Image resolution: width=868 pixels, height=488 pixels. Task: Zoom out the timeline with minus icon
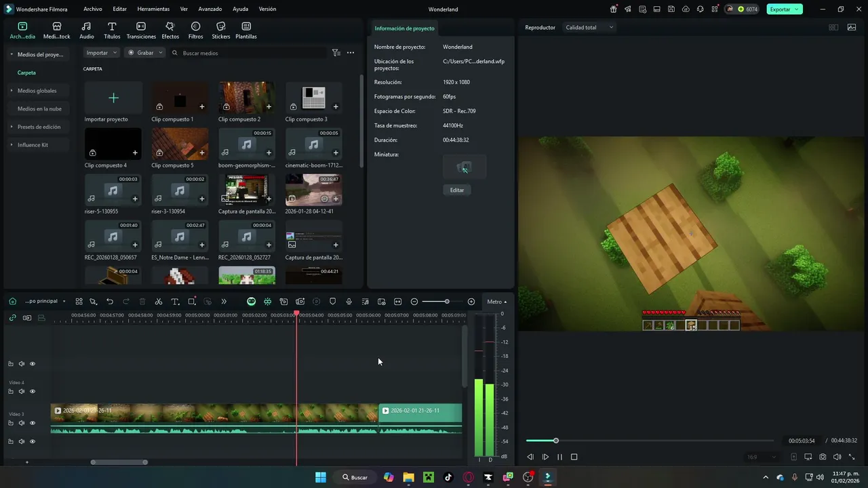point(414,302)
